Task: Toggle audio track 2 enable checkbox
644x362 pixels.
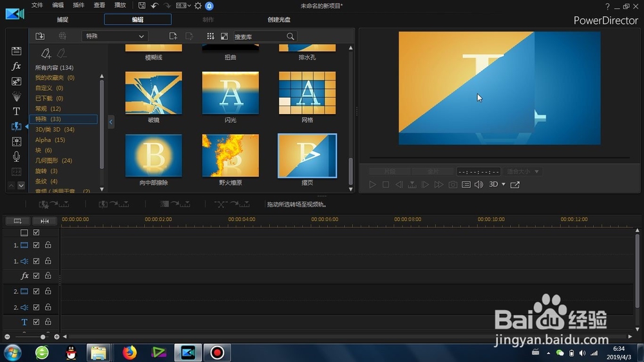Action: (x=36, y=307)
